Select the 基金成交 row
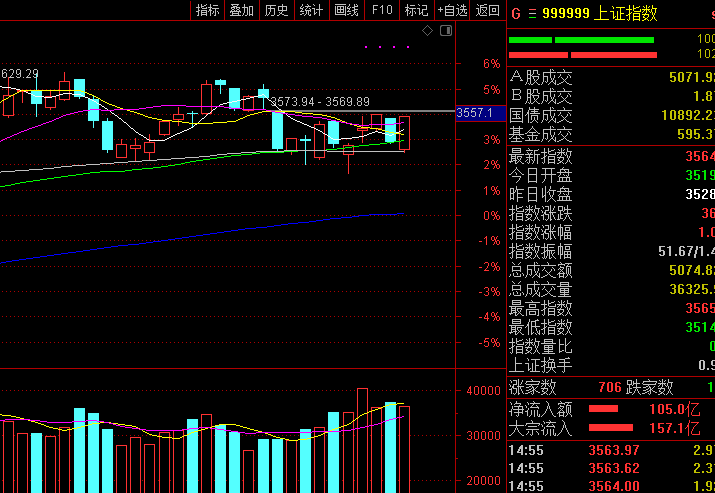Viewport: 715px width, 493px height. 611,135
